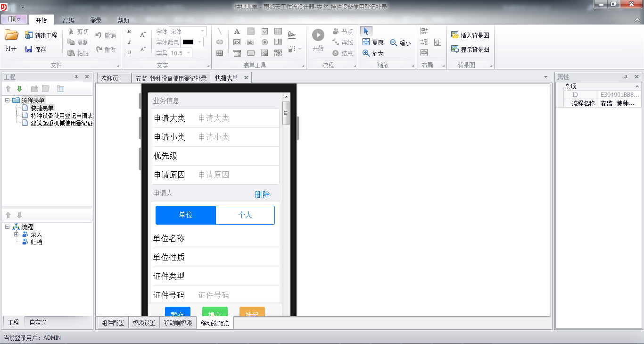Viewport: 644px width, 344px height.
Task: Open the form tools extra dropdown arrow
Action: pyautogui.click(x=300, y=49)
